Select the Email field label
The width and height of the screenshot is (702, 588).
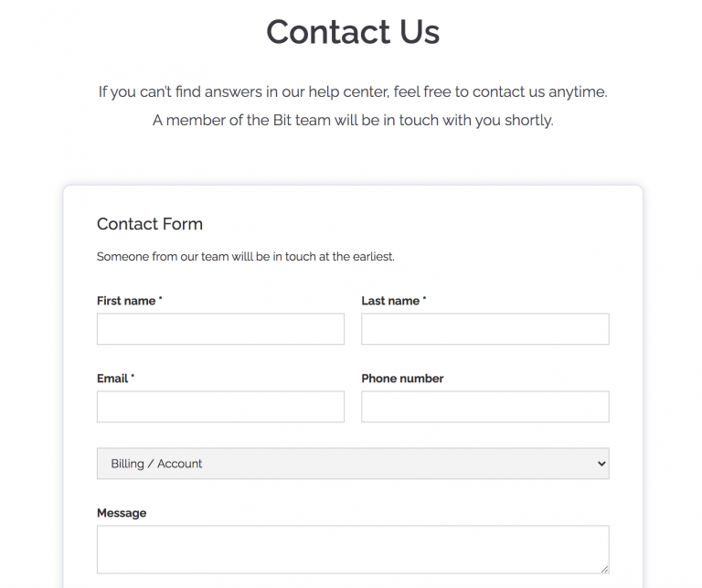(112, 379)
